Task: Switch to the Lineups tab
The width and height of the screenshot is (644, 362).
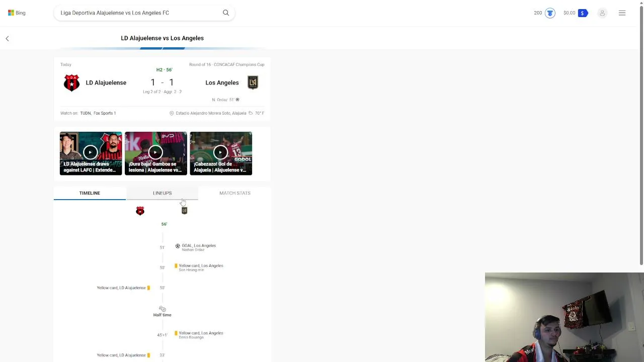Action: tap(162, 193)
